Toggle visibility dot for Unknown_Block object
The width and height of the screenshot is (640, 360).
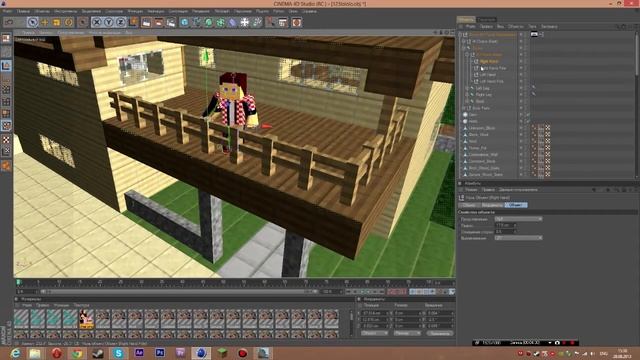521,128
